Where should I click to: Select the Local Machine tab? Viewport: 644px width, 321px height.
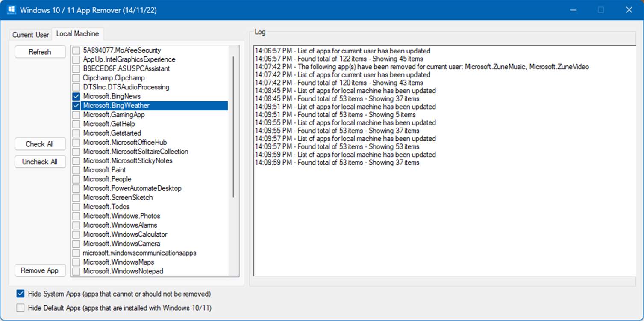tap(77, 34)
